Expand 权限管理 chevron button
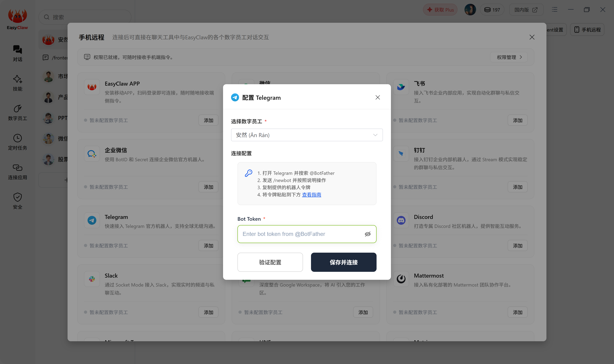This screenshot has width=614, height=364. click(509, 57)
